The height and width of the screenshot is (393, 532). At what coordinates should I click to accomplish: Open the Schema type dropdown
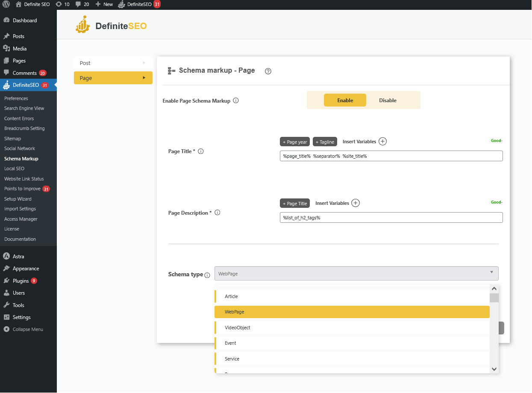(x=357, y=273)
